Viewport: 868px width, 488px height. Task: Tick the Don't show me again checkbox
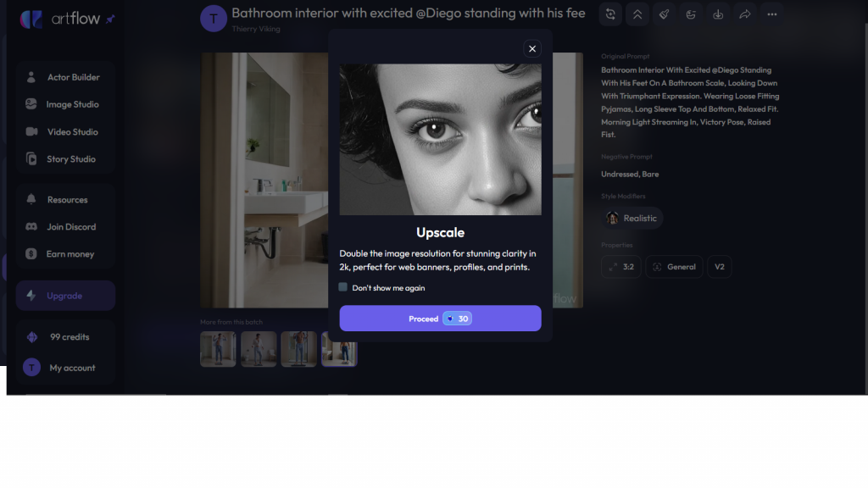point(343,287)
